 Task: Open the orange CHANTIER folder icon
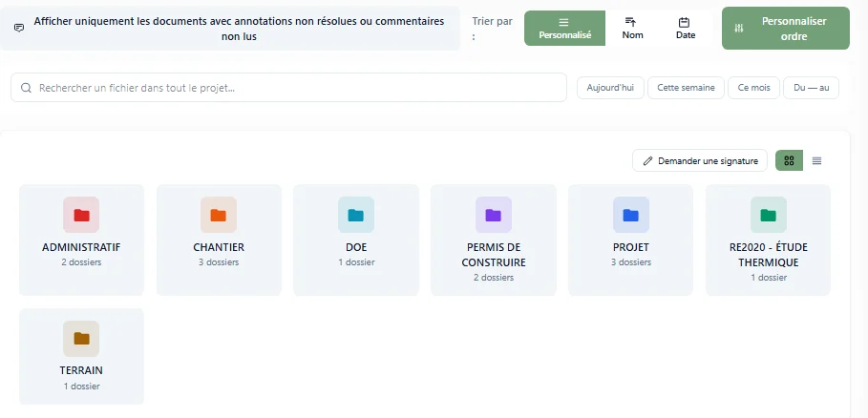click(219, 215)
